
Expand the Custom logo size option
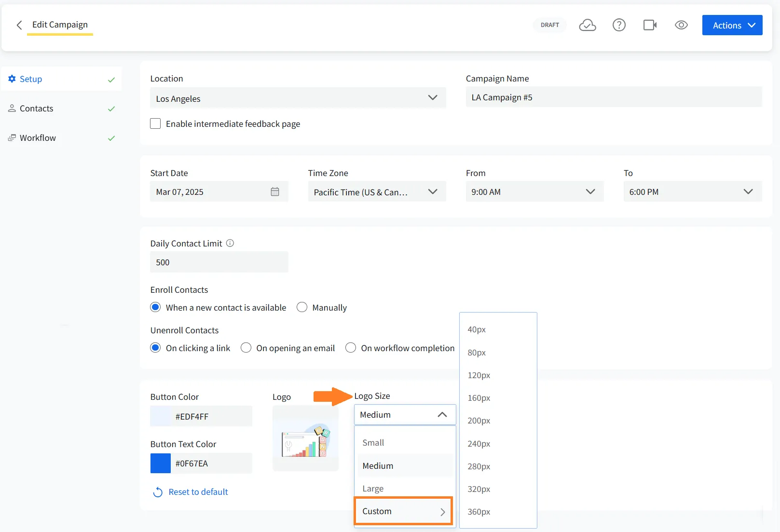coord(403,511)
